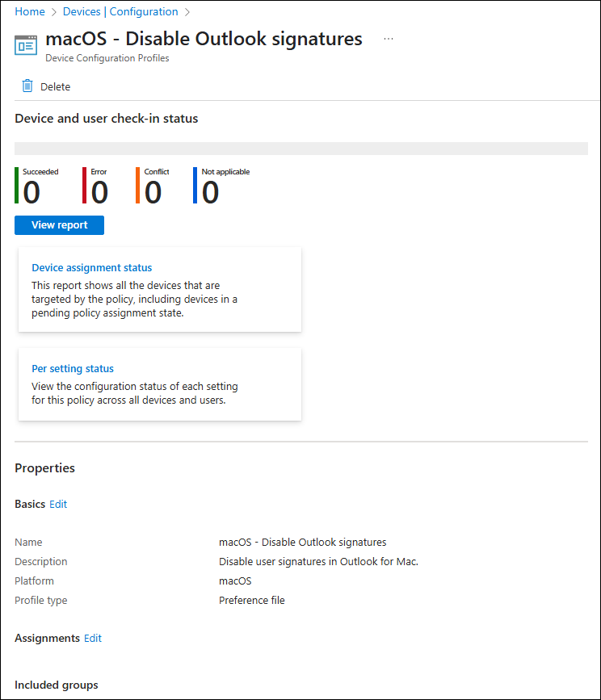Click the 'Device Configuration Profiles' subtitle
The width and height of the screenshot is (601, 700).
tap(107, 58)
